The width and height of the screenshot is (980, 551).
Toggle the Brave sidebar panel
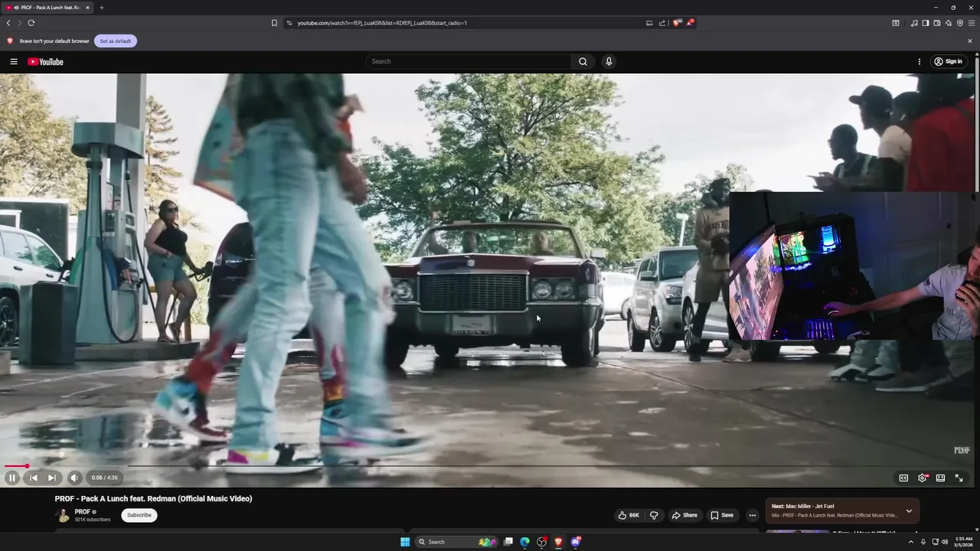coord(925,23)
